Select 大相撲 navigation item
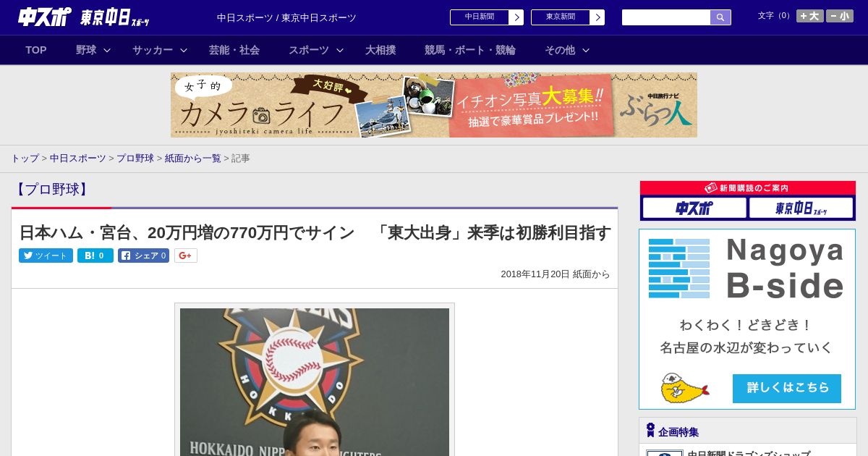The image size is (868, 456). point(380,50)
